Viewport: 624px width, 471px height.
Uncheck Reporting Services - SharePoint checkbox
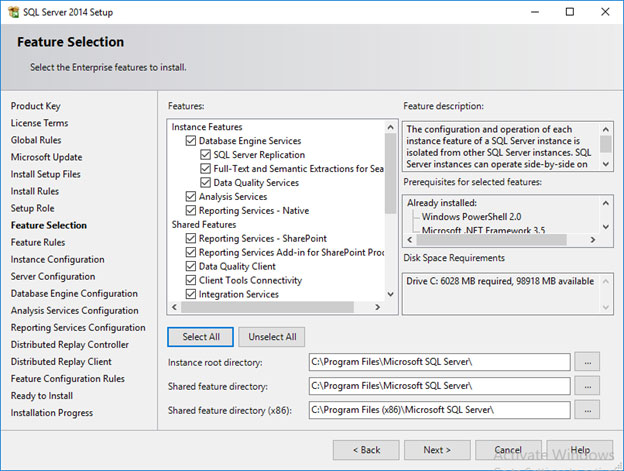point(191,238)
